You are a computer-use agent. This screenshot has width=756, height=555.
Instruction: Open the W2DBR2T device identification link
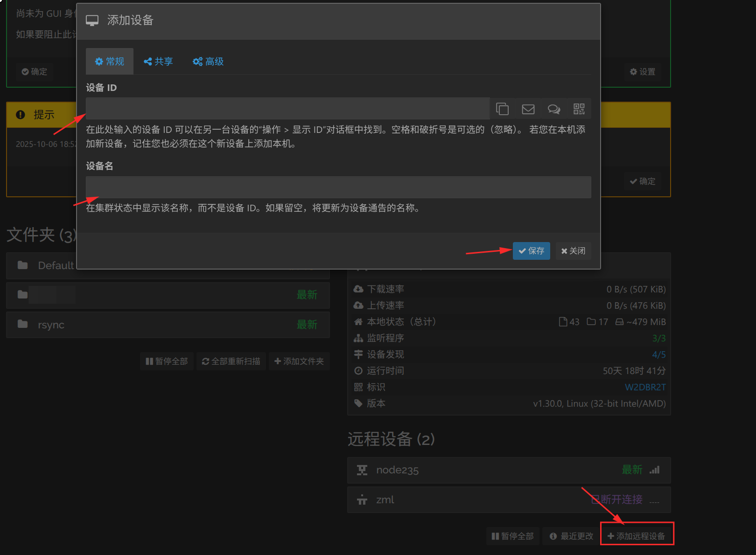coord(645,387)
